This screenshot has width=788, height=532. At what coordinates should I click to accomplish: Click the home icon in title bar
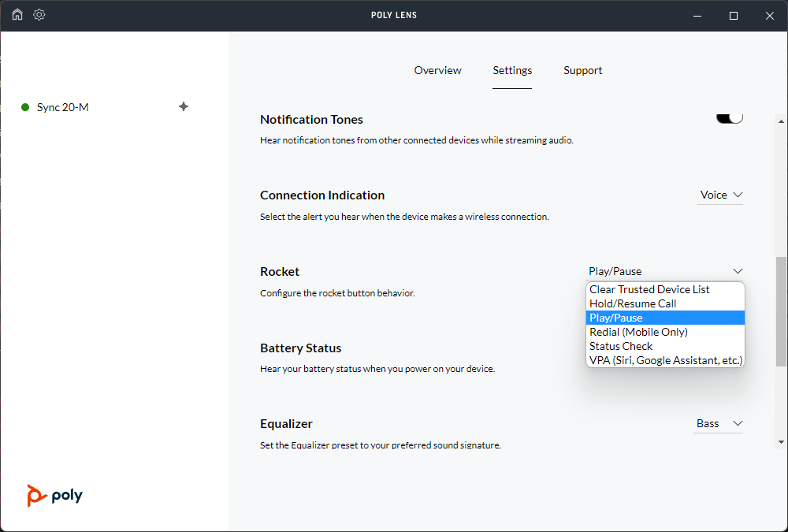coord(17,15)
